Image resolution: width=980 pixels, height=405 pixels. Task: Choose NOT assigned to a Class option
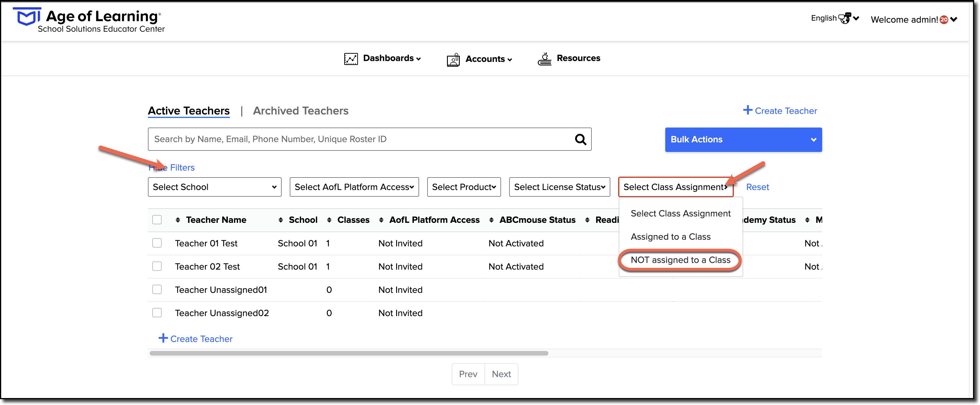(680, 260)
